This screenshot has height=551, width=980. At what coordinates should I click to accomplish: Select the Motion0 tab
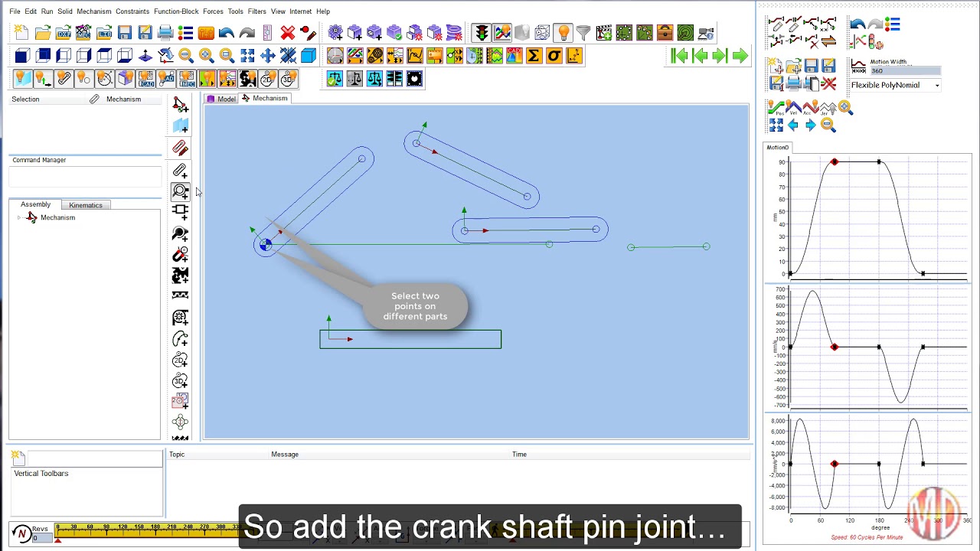777,147
